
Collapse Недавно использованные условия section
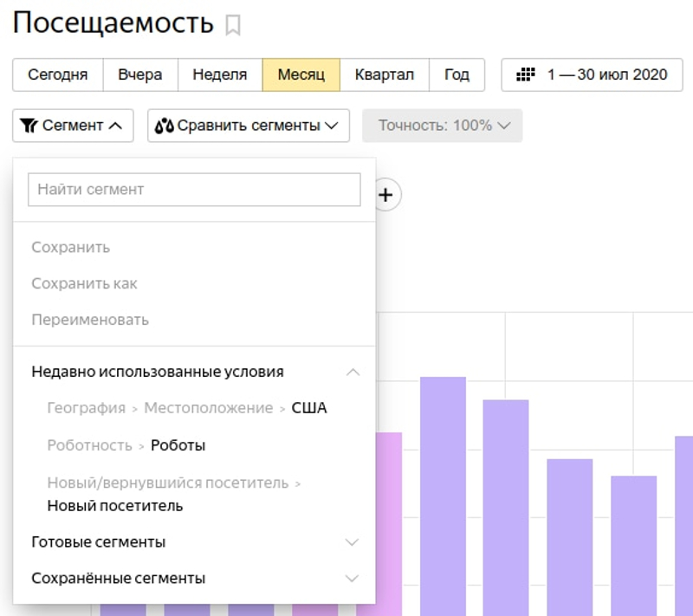click(195, 372)
